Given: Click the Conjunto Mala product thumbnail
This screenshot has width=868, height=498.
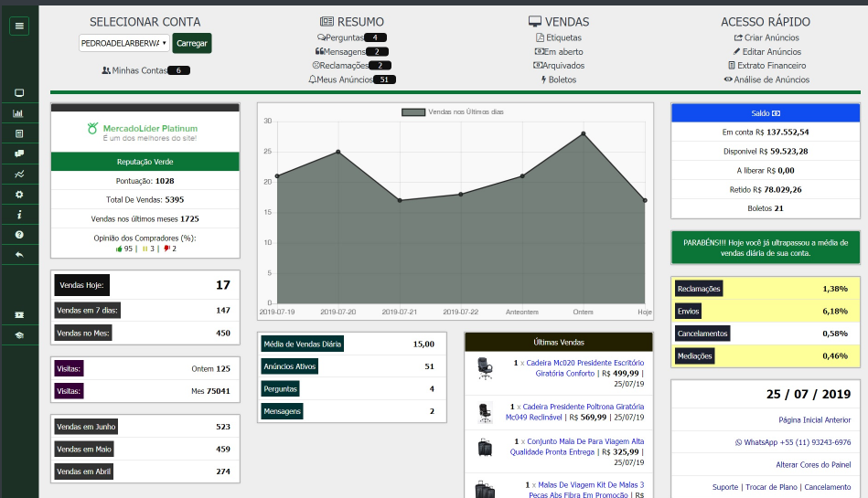Looking at the screenshot, I should pyautogui.click(x=485, y=447).
